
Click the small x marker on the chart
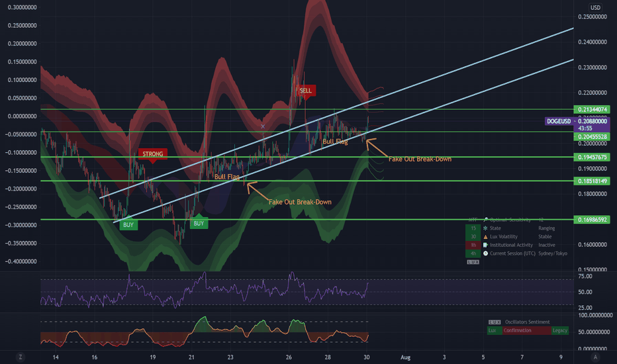click(x=263, y=126)
